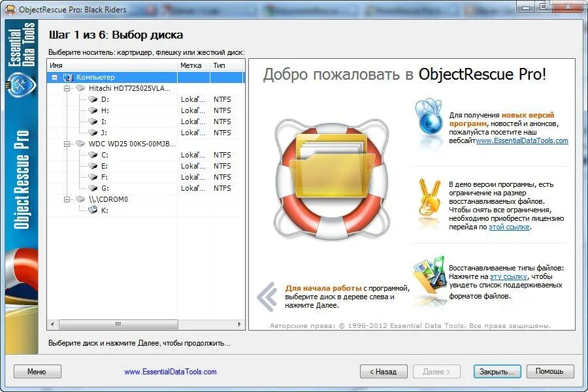Click the globe new versions icon

(429, 117)
